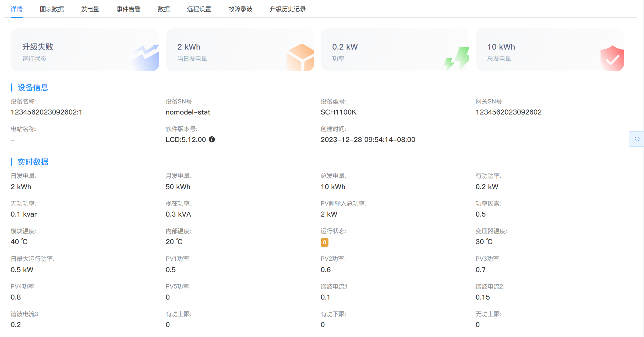Select module temperature 40 ℃

(x=19, y=242)
